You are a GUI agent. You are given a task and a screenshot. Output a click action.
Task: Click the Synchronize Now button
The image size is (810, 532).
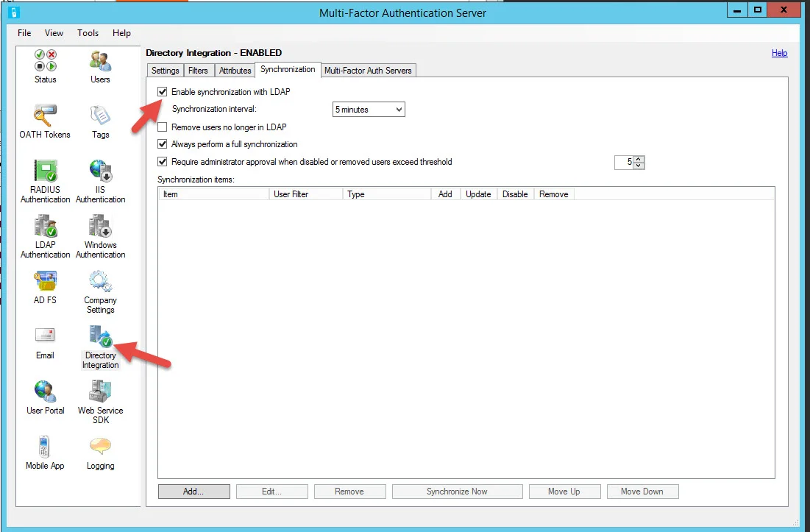pos(457,492)
